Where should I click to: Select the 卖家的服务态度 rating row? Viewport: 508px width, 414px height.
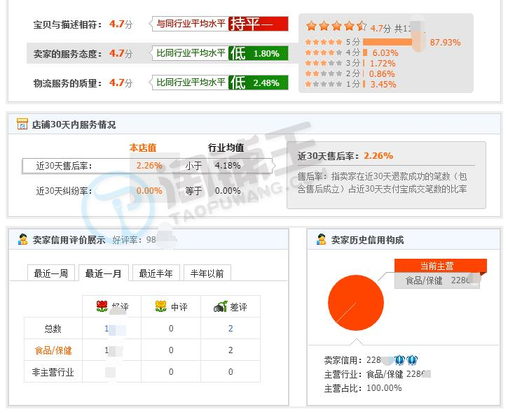tap(158, 53)
